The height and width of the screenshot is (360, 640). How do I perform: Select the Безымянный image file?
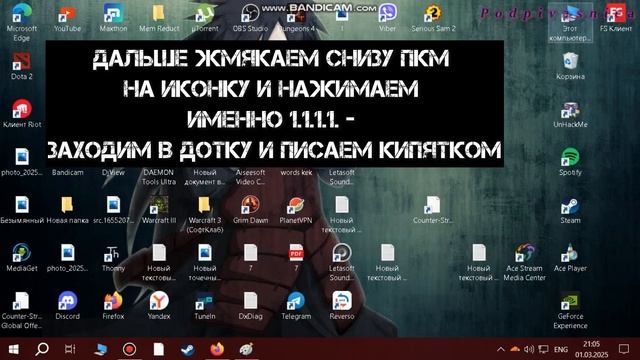click(x=22, y=210)
